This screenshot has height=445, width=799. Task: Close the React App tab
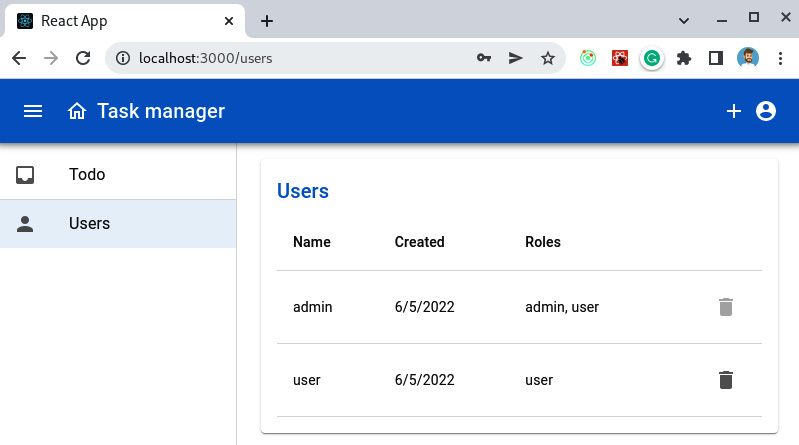tap(229, 21)
